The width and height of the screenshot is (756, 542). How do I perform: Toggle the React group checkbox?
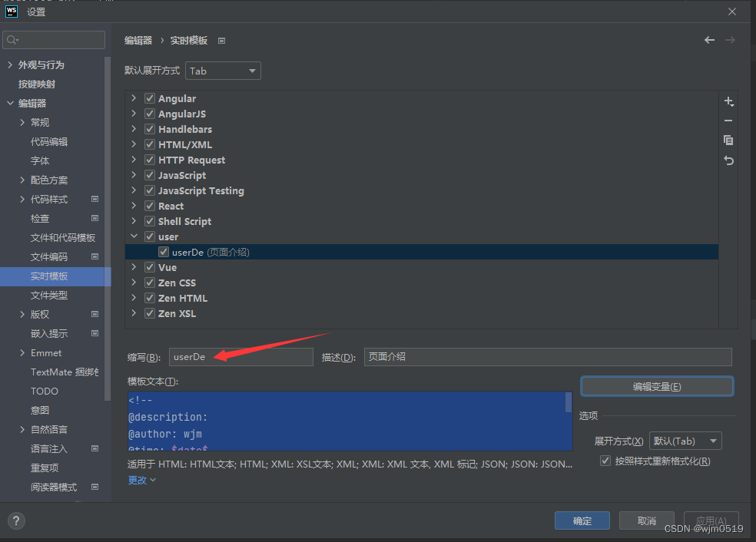pyautogui.click(x=150, y=207)
